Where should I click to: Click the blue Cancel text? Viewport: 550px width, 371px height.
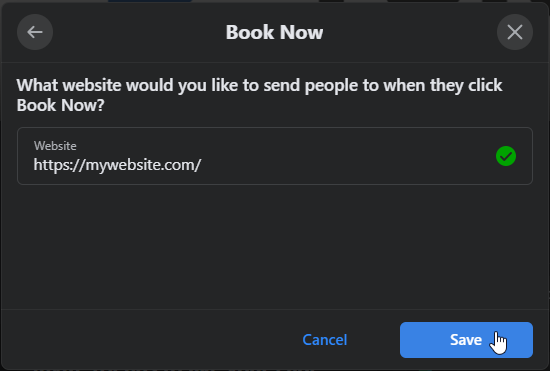[325, 340]
